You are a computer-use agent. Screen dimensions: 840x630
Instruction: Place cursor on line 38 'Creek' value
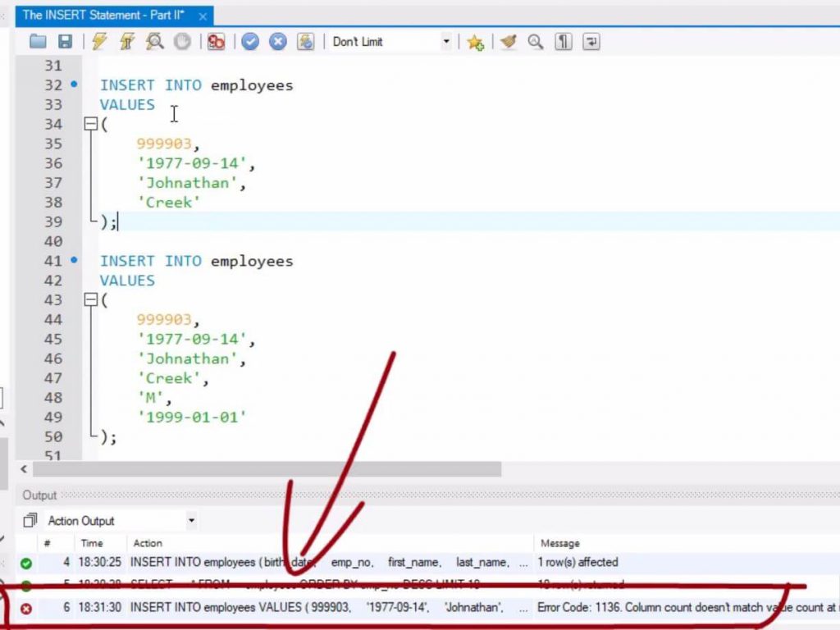(x=169, y=203)
